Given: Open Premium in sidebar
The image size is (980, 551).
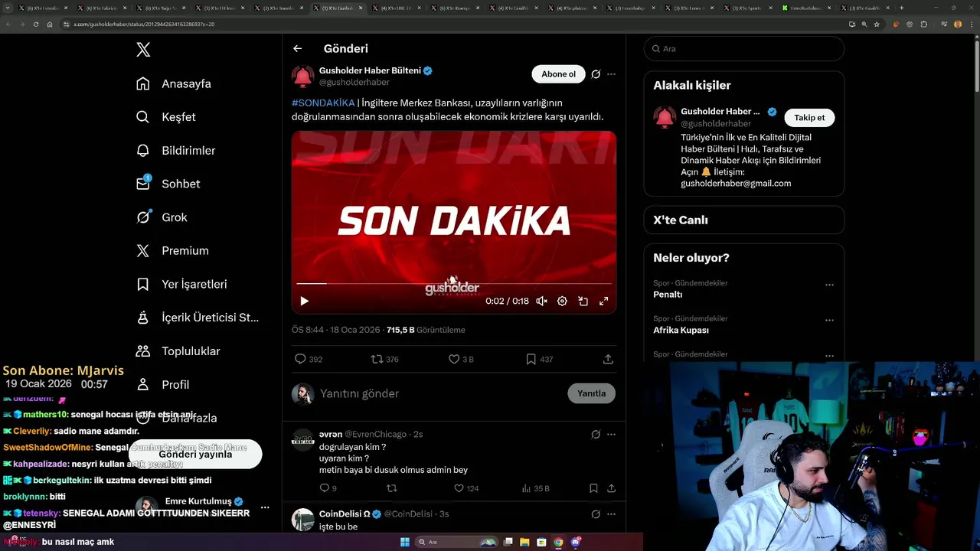Looking at the screenshot, I should tap(172, 251).
